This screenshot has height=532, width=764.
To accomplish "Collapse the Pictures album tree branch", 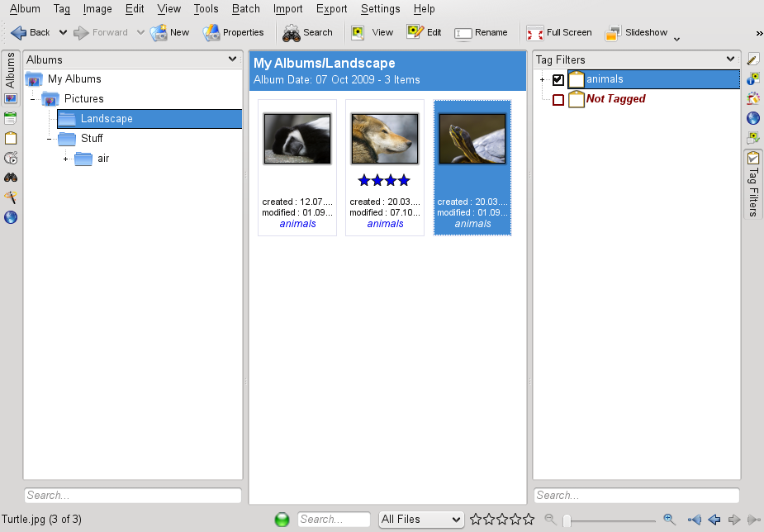I will [x=32, y=98].
